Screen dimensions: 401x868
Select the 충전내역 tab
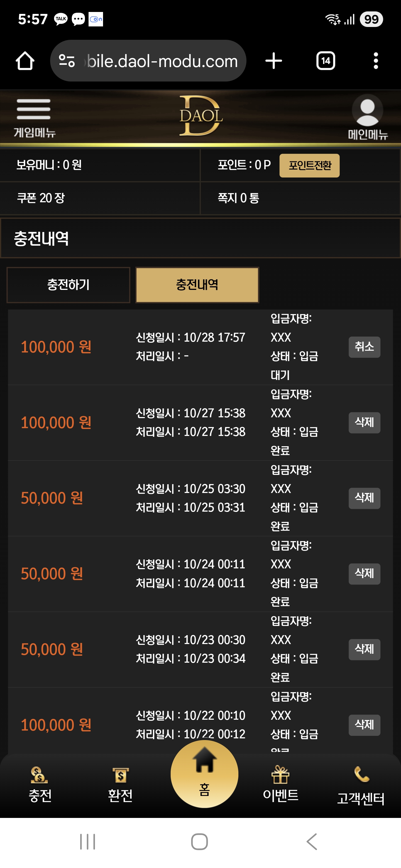(x=197, y=285)
